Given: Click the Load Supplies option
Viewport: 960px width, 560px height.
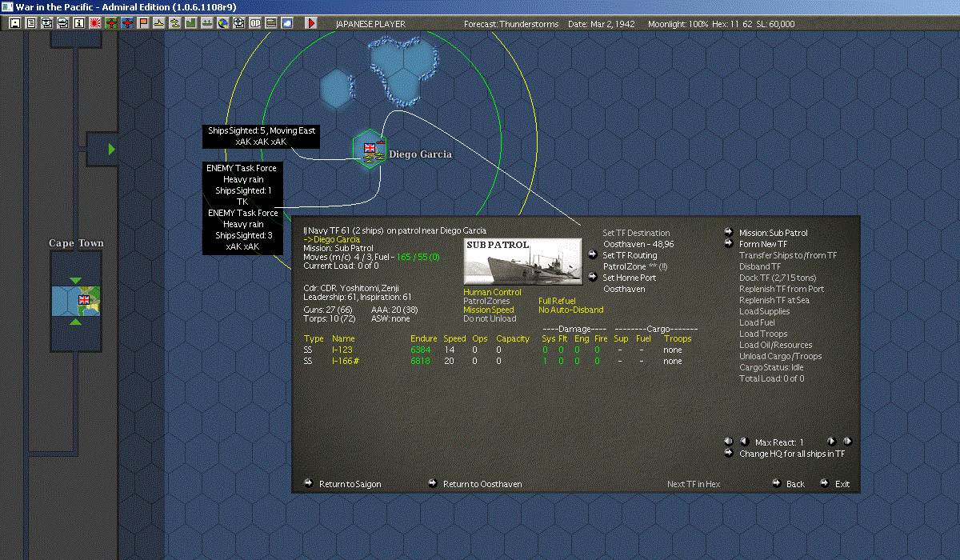Looking at the screenshot, I should tap(764, 311).
